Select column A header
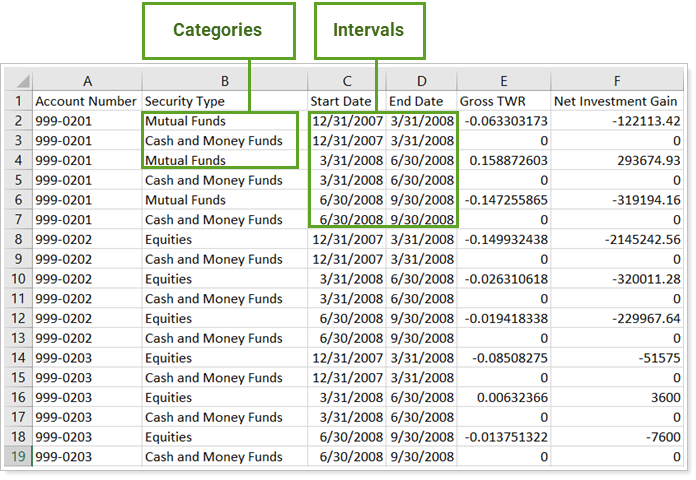Image resolution: width=696 pixels, height=480 pixels. 87,81
